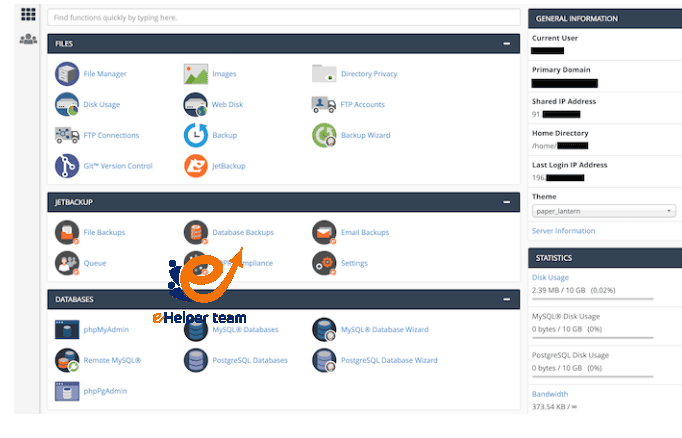Open the Remote MySQL icon

click(67, 360)
